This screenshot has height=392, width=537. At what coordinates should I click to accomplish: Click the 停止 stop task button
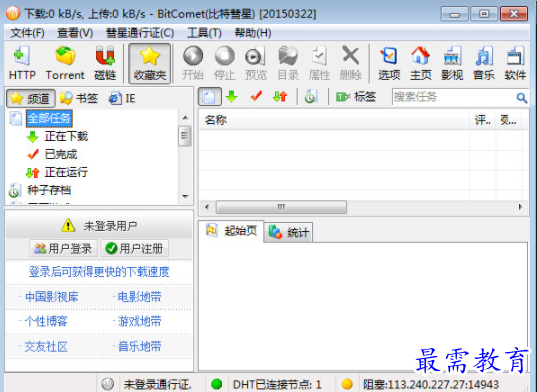tap(224, 64)
